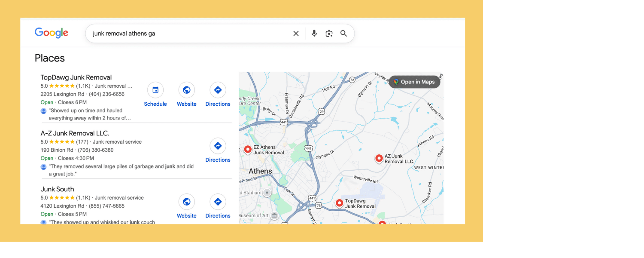This screenshot has height=258, width=644.
Task: Select TopDawg Junk Removal map pin
Action: click(x=340, y=203)
